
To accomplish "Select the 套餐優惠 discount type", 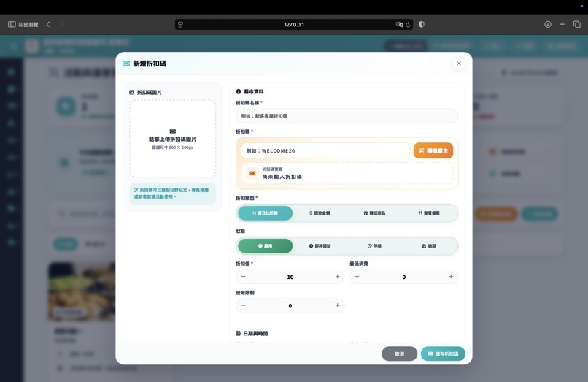I will pos(429,213).
